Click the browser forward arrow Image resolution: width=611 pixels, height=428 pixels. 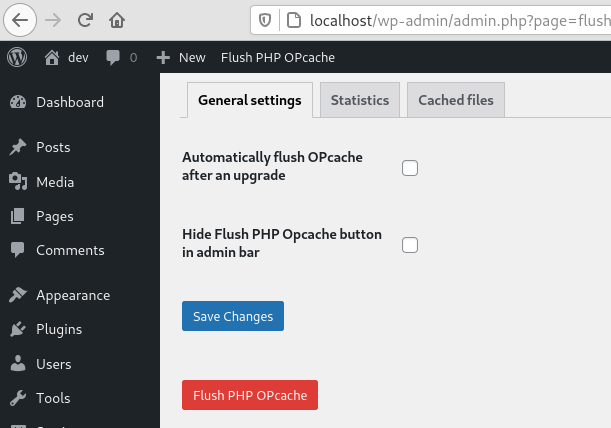point(53,20)
